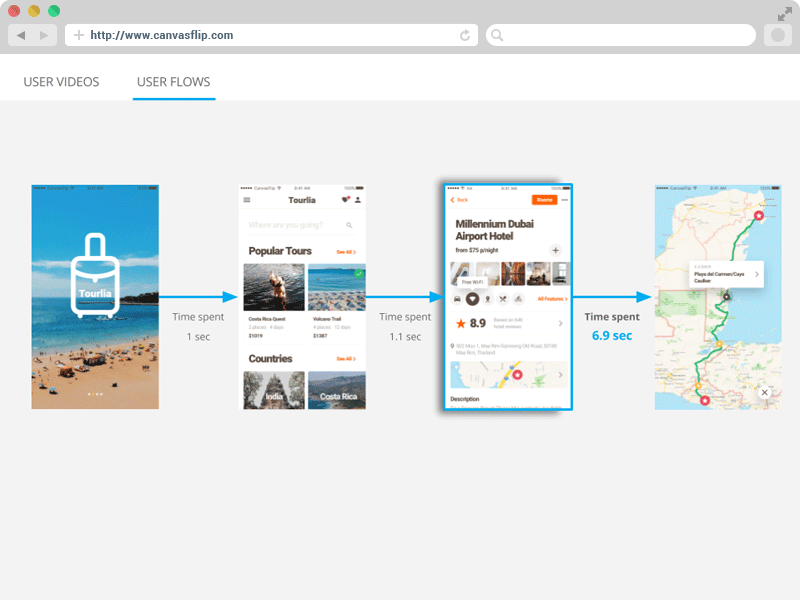
Task: Toggle the green checkmark on Volcano Trail
Action: [x=359, y=274]
